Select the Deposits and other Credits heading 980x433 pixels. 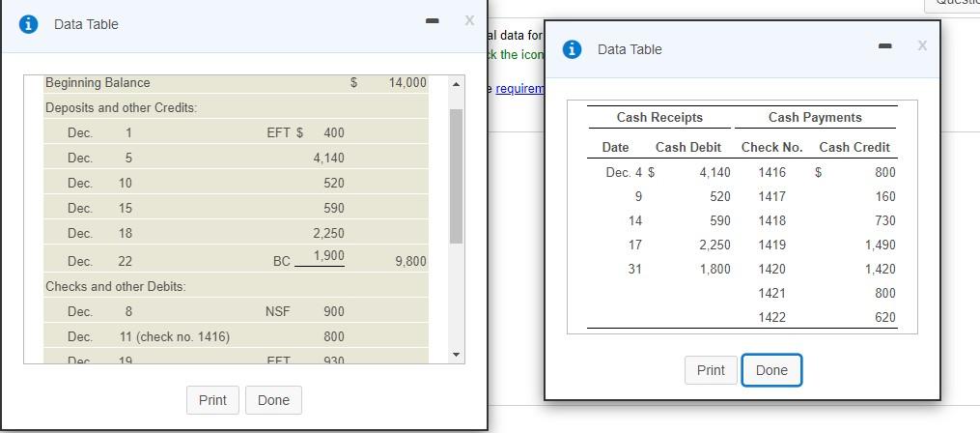click(x=122, y=107)
